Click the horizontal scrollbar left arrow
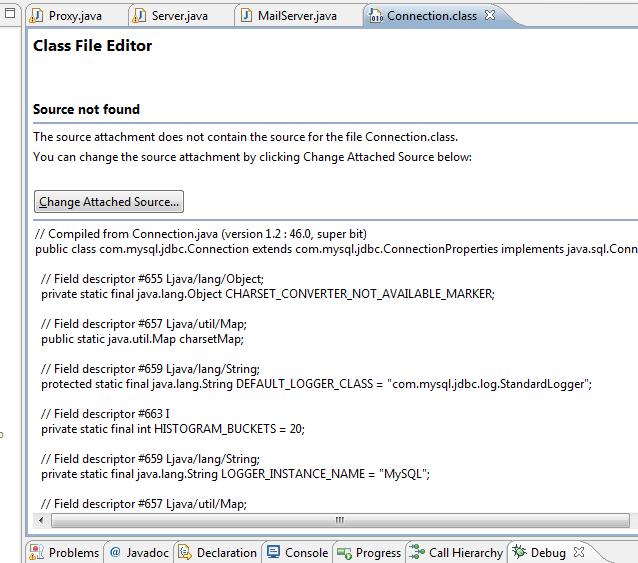This screenshot has width=638, height=563. (x=41, y=520)
